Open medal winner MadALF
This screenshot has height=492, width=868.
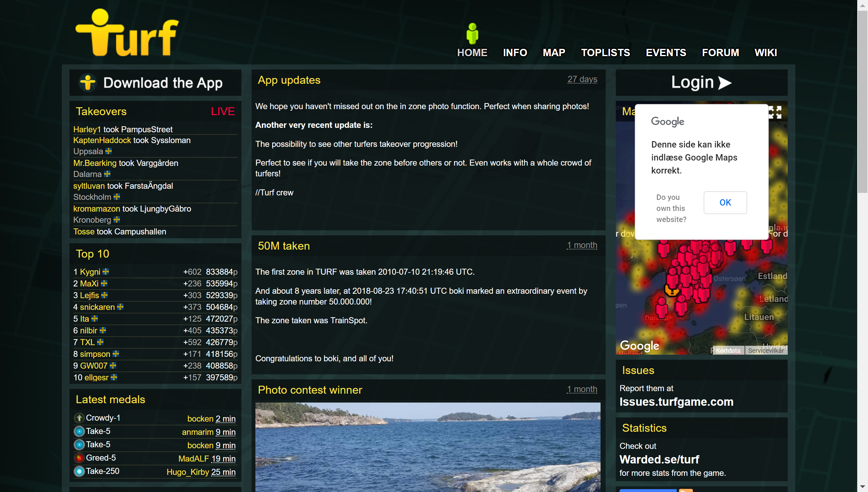pos(193,459)
